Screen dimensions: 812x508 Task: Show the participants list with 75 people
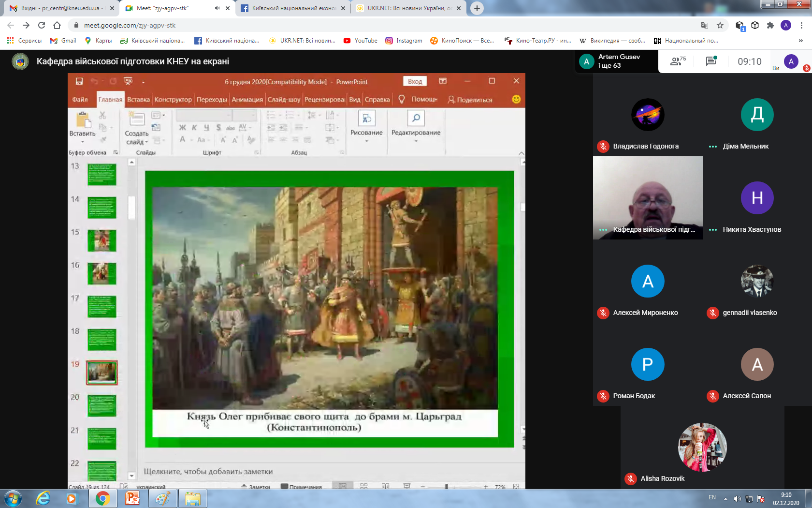(678, 61)
